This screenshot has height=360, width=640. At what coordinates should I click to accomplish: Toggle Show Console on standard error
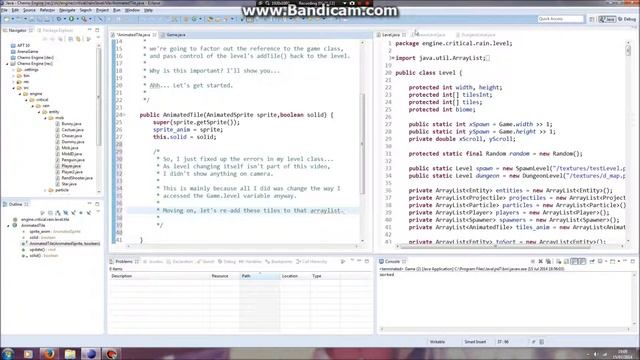tap(582, 261)
